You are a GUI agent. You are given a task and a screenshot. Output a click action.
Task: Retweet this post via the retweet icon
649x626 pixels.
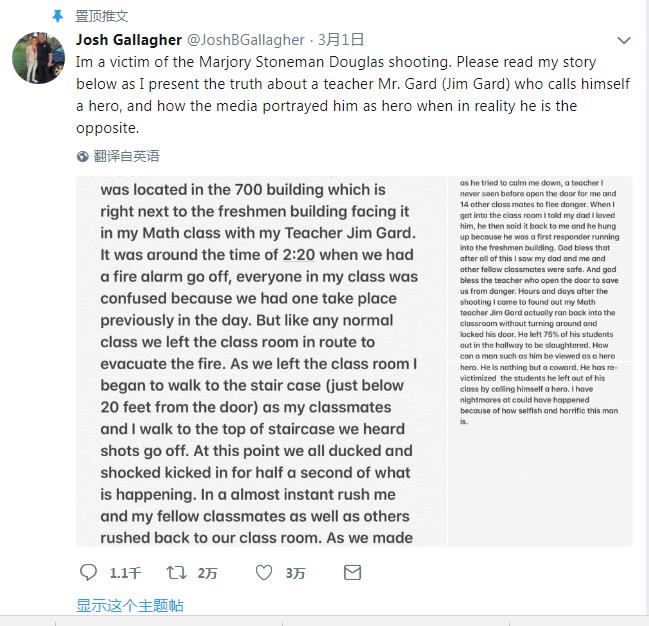175,573
